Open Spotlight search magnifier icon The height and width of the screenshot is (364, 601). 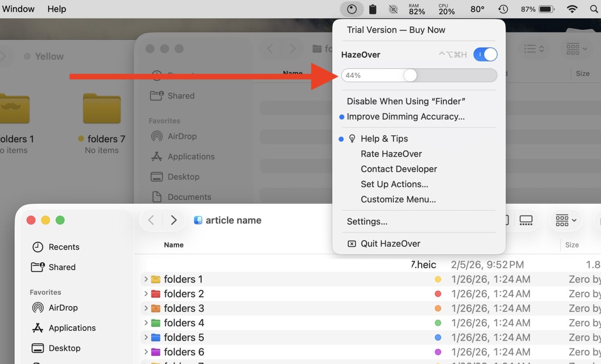(594, 9)
